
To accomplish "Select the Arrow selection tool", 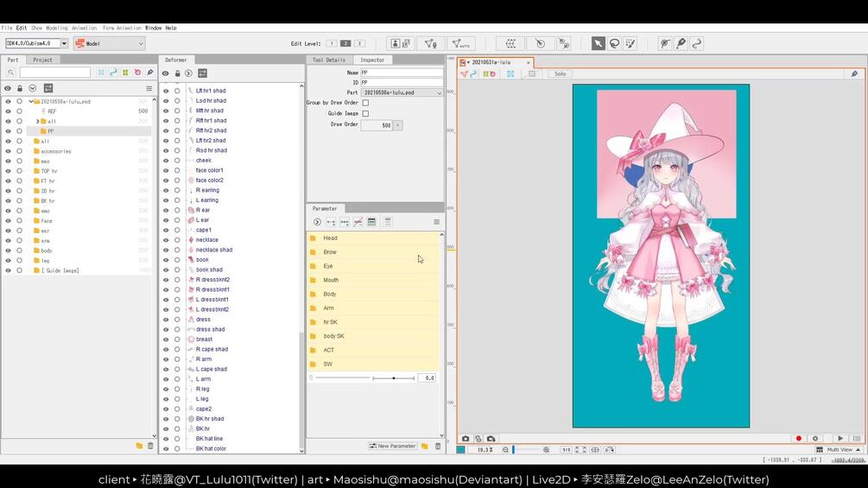I will (598, 43).
